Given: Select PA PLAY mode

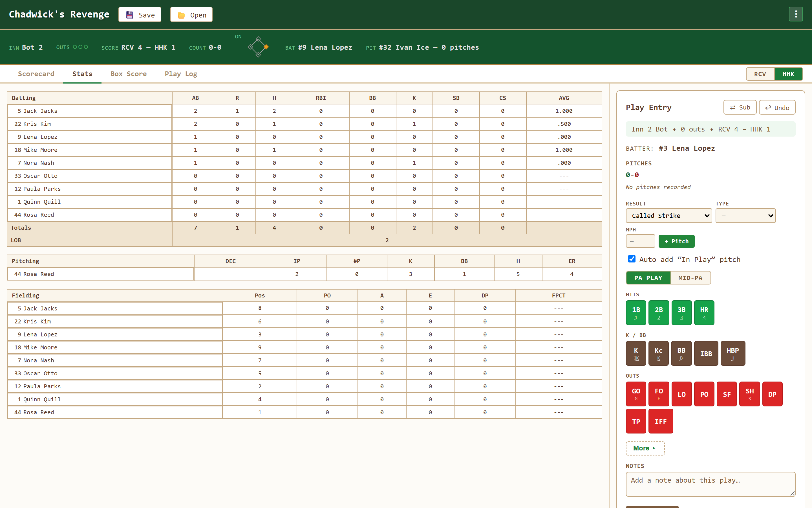Looking at the screenshot, I should (x=648, y=277).
